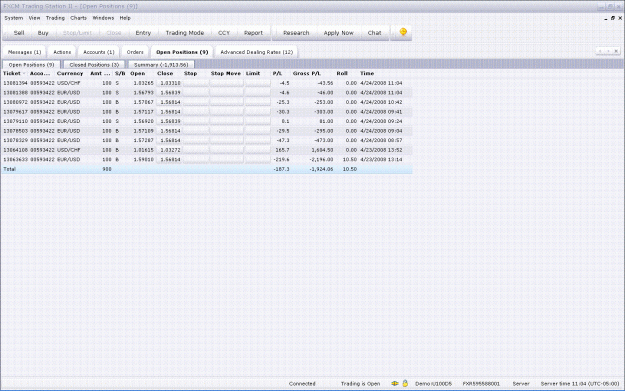
Task: Switch to the Orders tab
Action: pyautogui.click(x=135, y=52)
